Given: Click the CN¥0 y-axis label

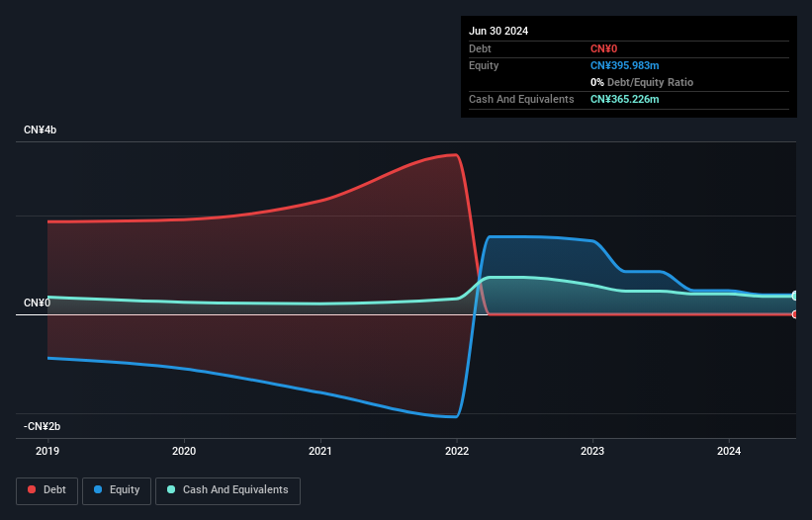Looking at the screenshot, I should click(x=37, y=303).
